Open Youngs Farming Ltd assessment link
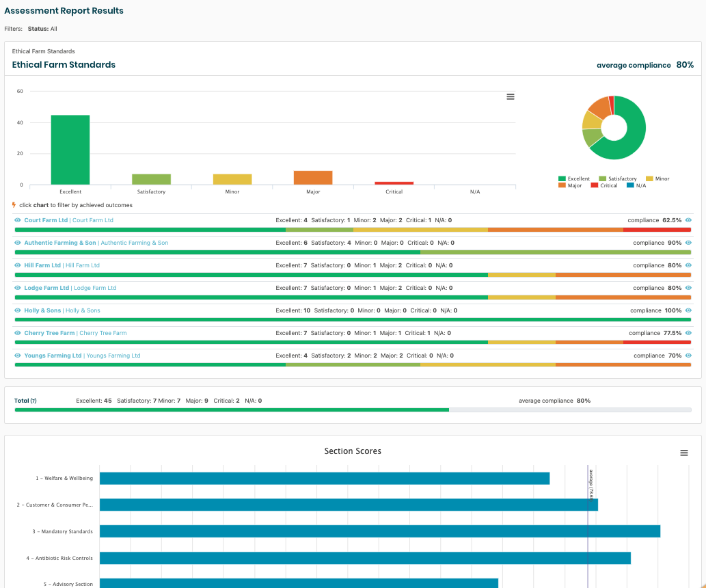706x588 pixels. tap(53, 356)
